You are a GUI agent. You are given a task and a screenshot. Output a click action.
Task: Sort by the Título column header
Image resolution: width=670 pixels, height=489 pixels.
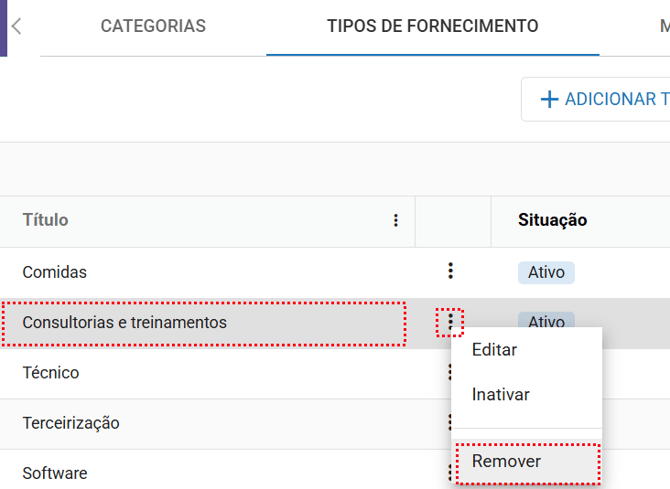pos(46,220)
